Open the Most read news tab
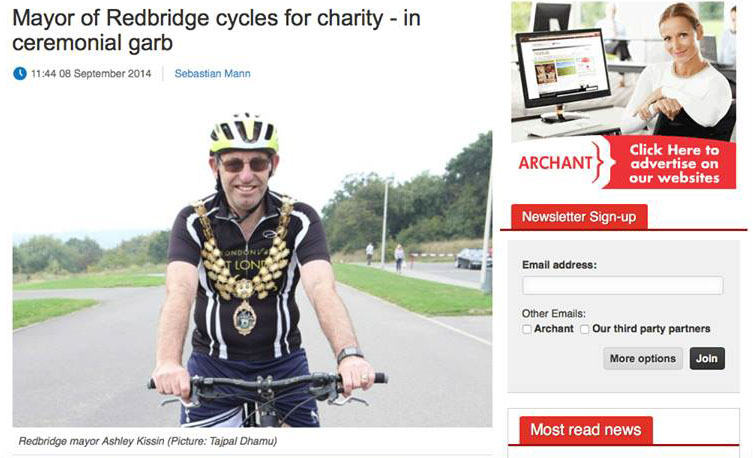Viewport: 753px width, 458px height. pyautogui.click(x=586, y=430)
